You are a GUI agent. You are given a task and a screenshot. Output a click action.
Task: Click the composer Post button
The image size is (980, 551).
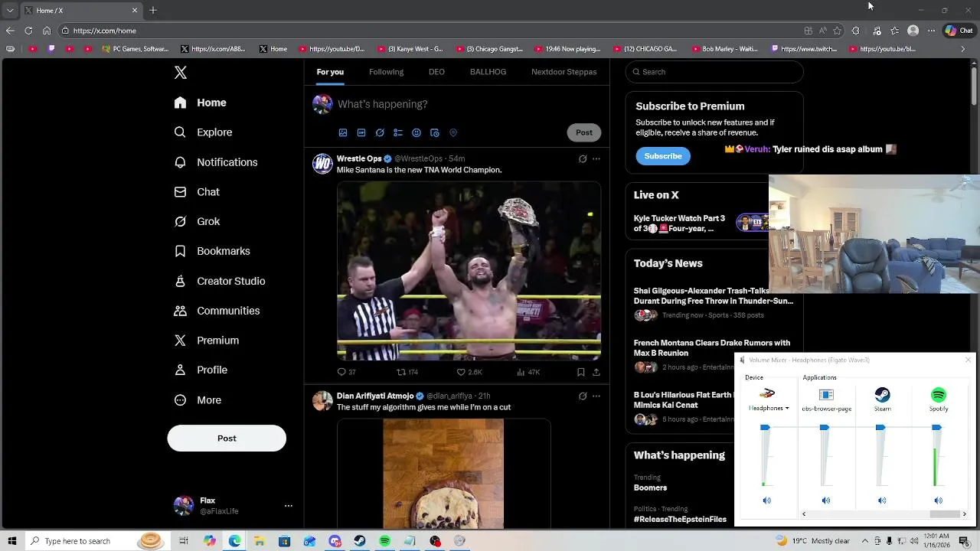584,132
